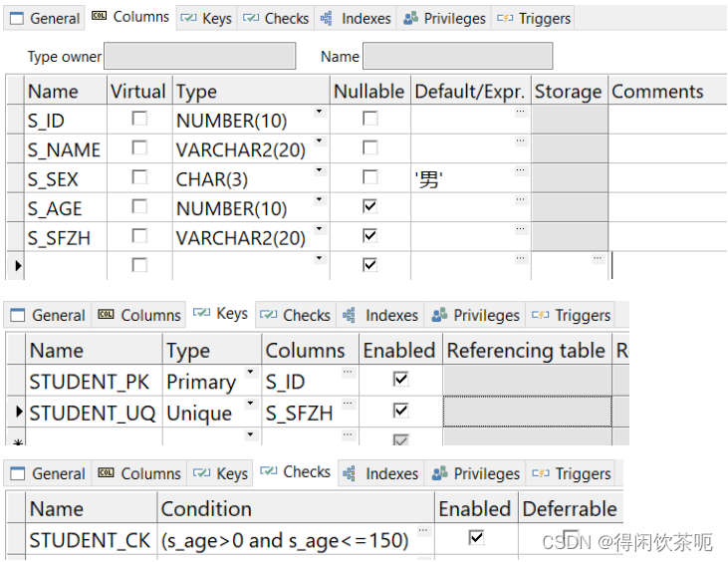Image resolution: width=728 pixels, height=562 pixels.
Task: Click the Type owner input field
Action: click(x=199, y=57)
